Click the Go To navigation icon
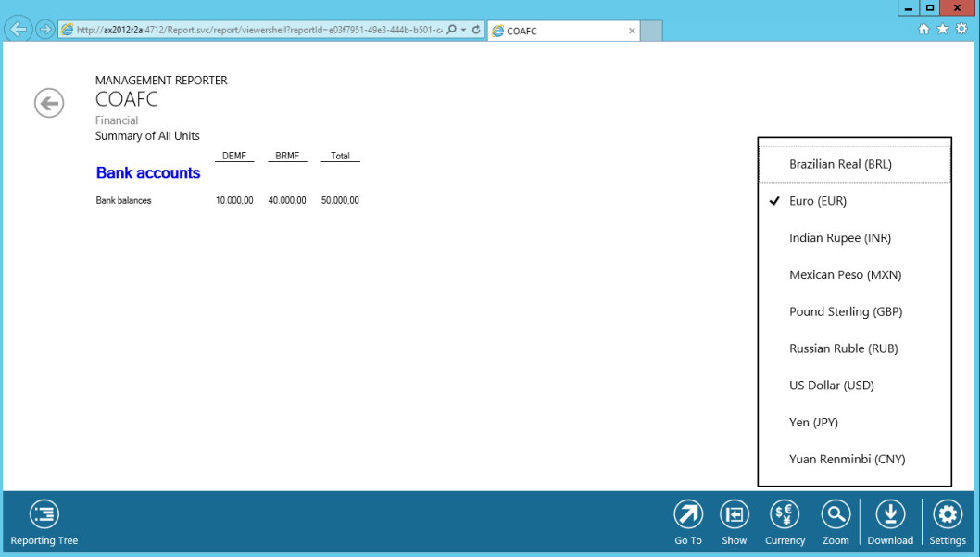This screenshot has height=557, width=980. click(688, 514)
